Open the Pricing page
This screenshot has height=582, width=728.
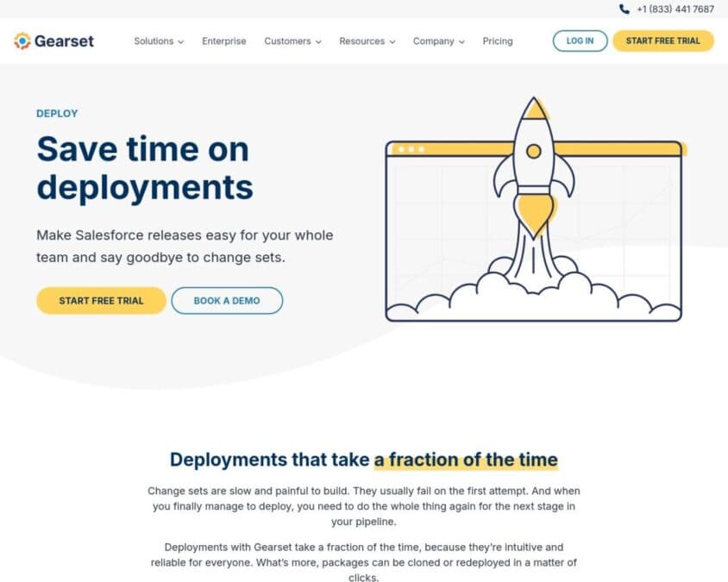[497, 41]
